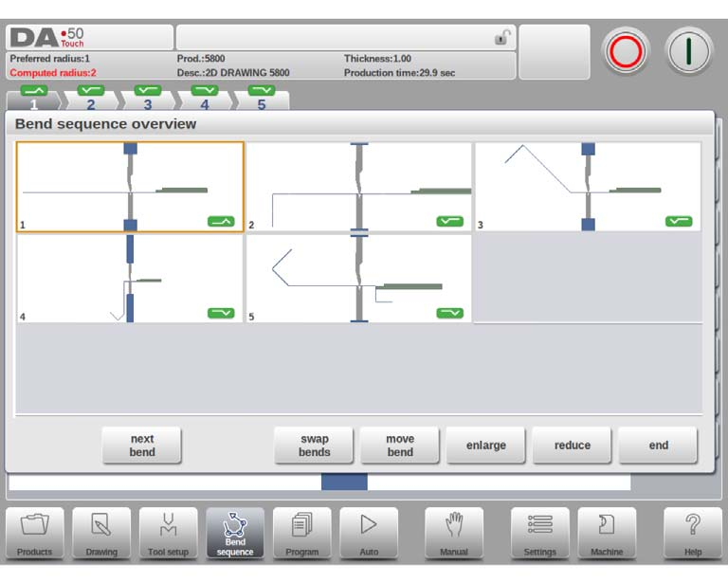The height and width of the screenshot is (583, 728).
Task: Click the end button
Action: [659, 446]
